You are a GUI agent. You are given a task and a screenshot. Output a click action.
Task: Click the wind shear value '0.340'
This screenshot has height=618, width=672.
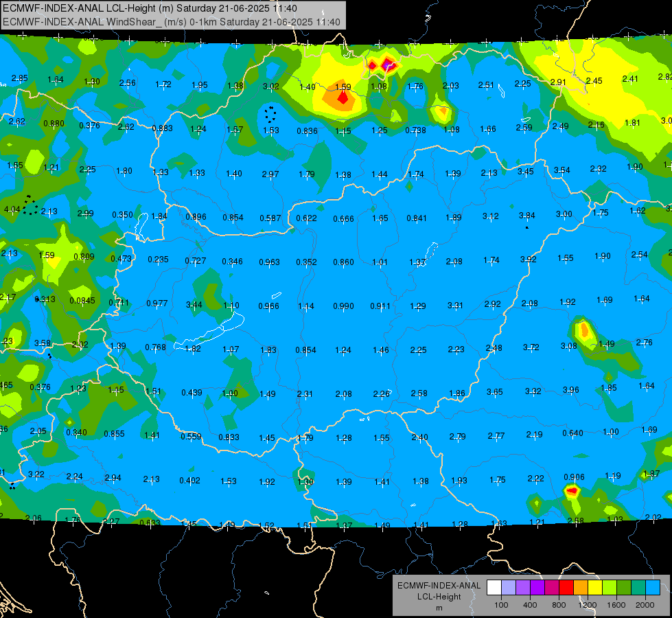click(x=76, y=432)
